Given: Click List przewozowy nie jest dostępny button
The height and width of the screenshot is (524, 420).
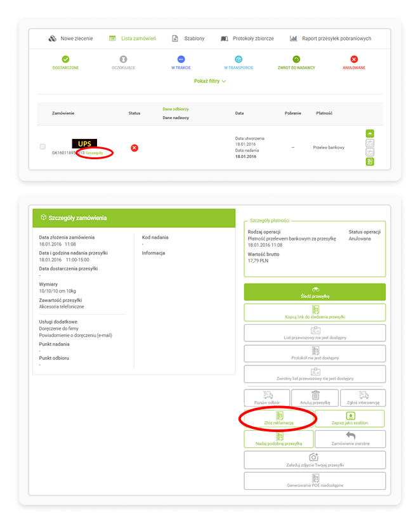Looking at the screenshot, I should point(315,333).
